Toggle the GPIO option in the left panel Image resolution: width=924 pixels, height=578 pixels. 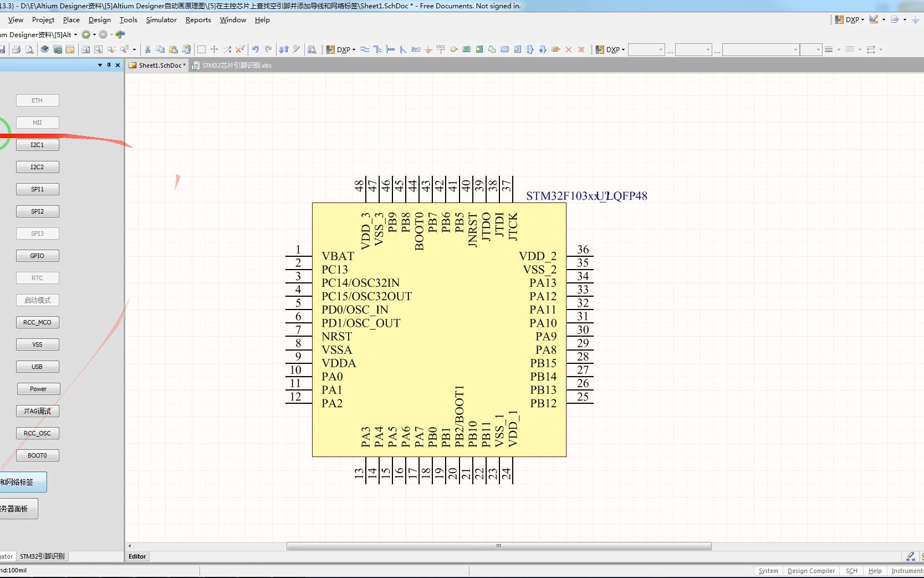tap(37, 256)
